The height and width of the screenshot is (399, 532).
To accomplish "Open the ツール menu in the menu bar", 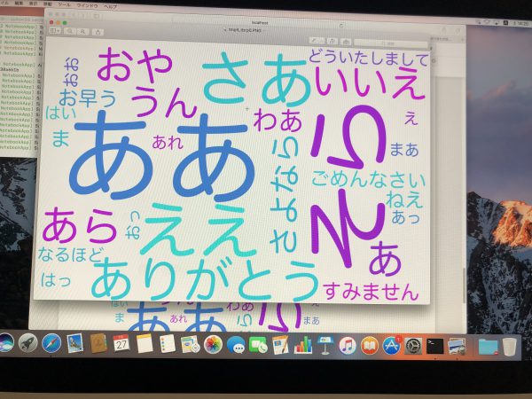I will (64, 4).
